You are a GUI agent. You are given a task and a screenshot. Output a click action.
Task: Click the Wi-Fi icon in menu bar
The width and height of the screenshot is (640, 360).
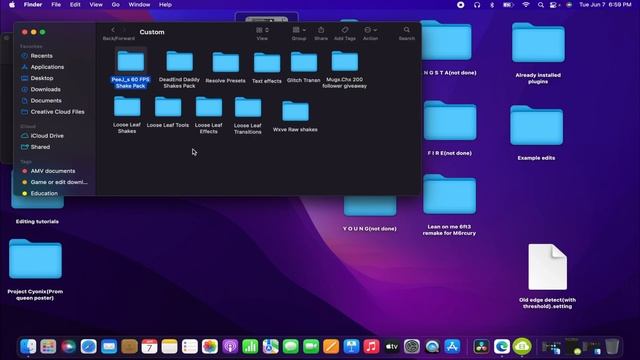point(526,5)
